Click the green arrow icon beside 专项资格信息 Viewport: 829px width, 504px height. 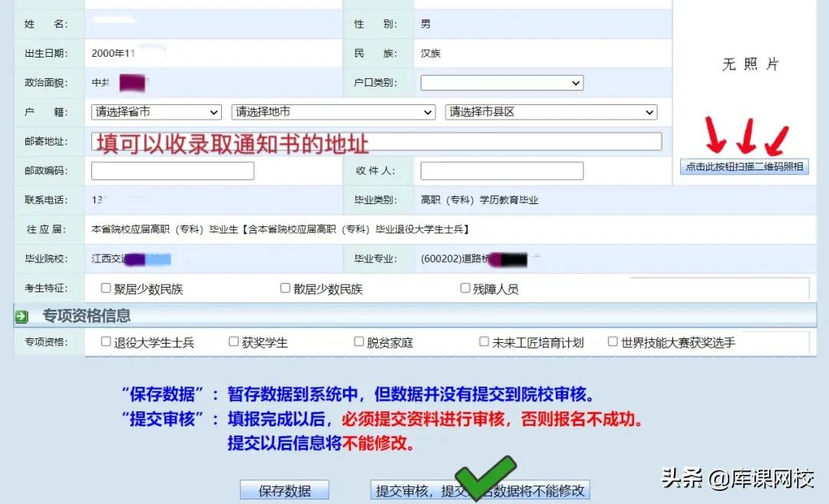21,317
